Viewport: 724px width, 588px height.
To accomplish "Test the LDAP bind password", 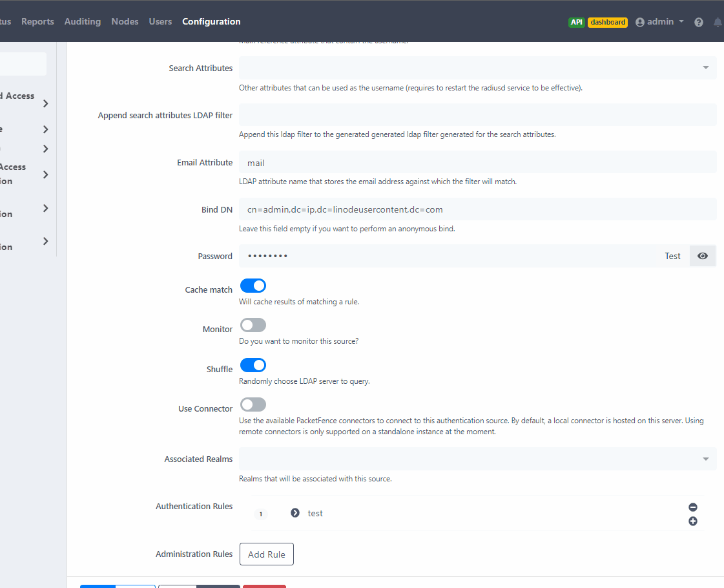I will coord(672,255).
